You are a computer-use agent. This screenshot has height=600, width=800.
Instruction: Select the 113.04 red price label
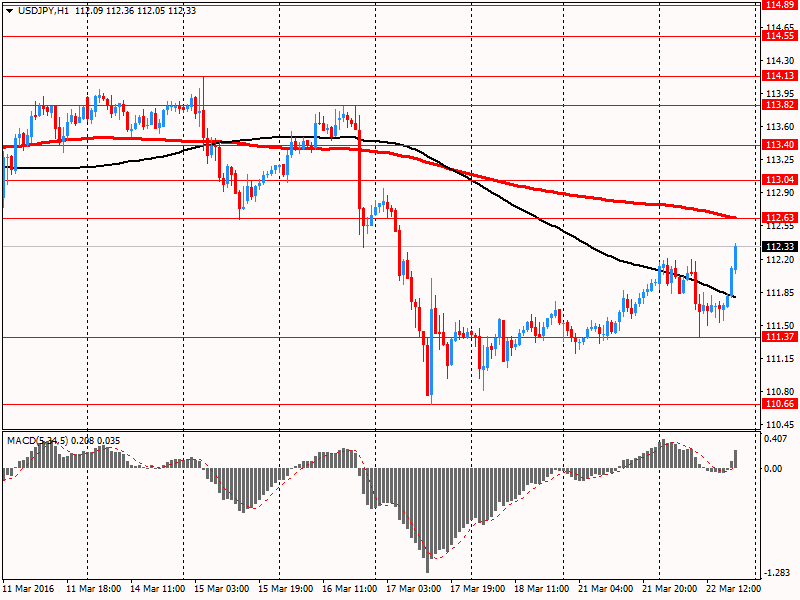click(780, 180)
